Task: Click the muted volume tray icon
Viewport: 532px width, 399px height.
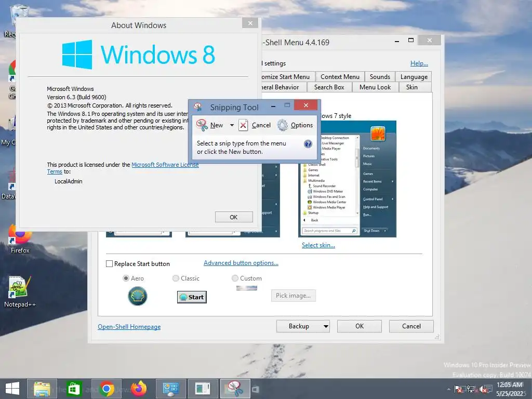Action: pyautogui.click(x=483, y=389)
